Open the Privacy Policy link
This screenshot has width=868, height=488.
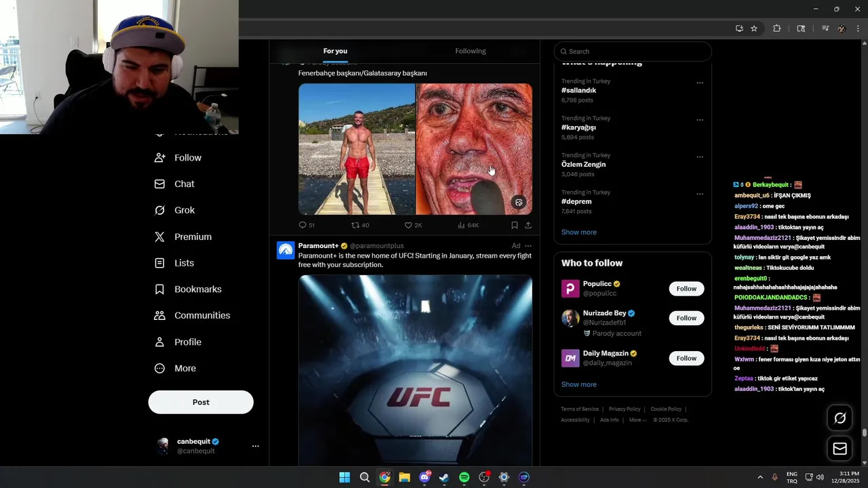pos(625,409)
